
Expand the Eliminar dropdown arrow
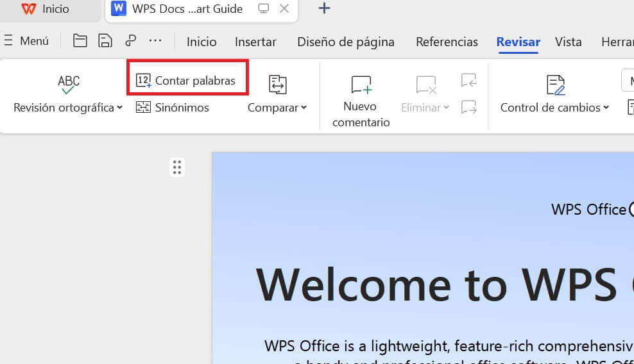point(447,108)
